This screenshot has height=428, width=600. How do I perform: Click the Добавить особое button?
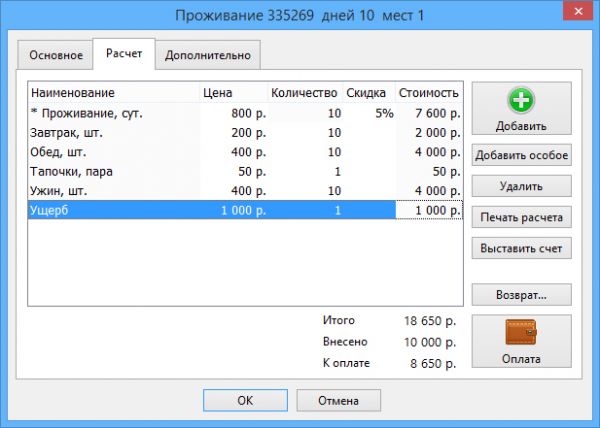tap(522, 155)
